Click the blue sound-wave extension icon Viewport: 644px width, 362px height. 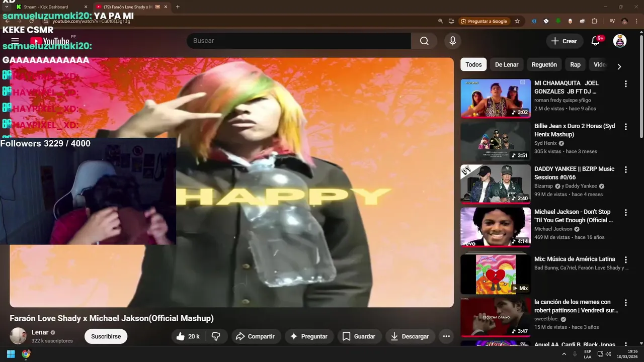pyautogui.click(x=534, y=21)
